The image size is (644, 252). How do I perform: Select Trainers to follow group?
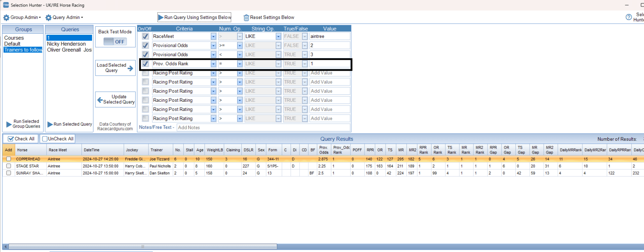click(x=23, y=50)
